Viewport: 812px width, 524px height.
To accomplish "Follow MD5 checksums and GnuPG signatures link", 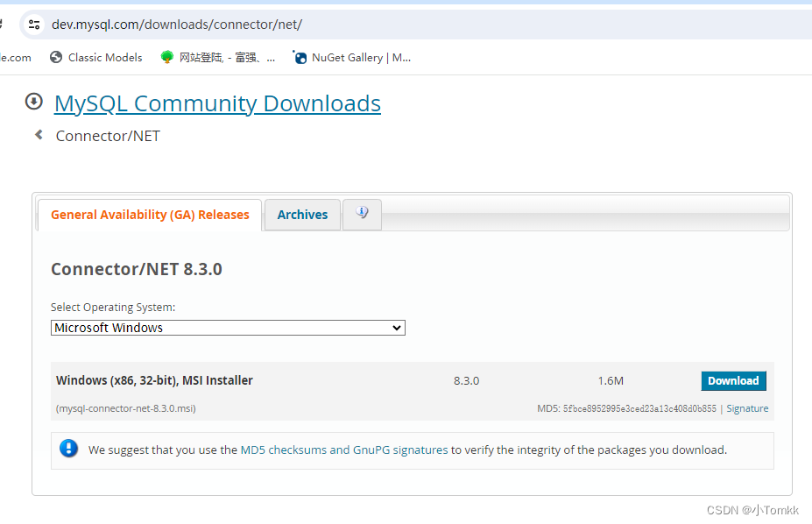I will pyautogui.click(x=343, y=450).
